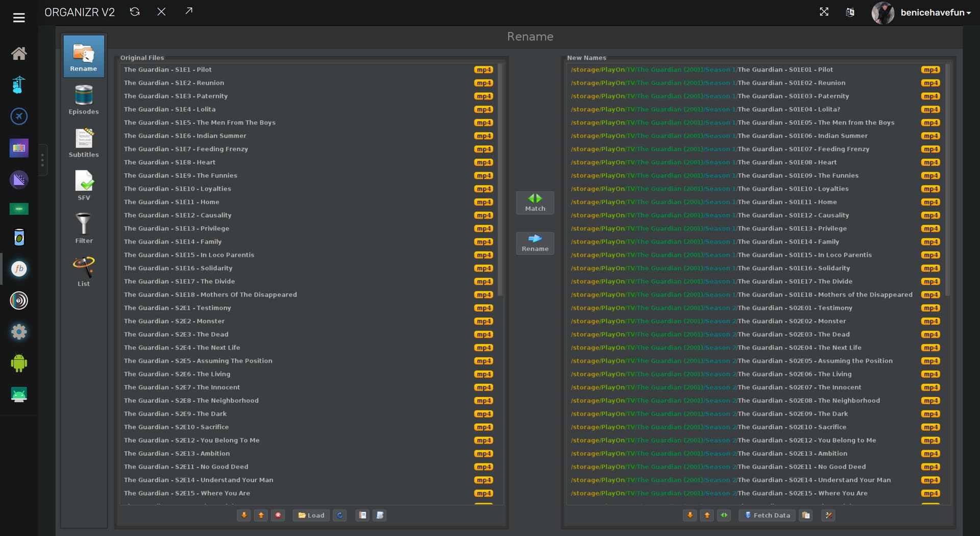The image size is (980, 536).
Task: Select original file 'The Guardian - S1E5 - The Men From The Boys'
Action: click(200, 123)
